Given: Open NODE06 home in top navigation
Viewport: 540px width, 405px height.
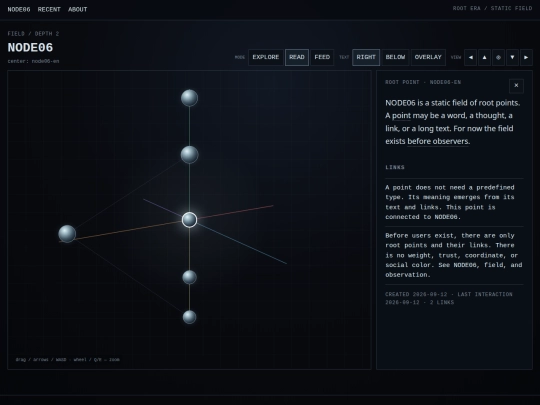Looking at the screenshot, I should point(19,10).
